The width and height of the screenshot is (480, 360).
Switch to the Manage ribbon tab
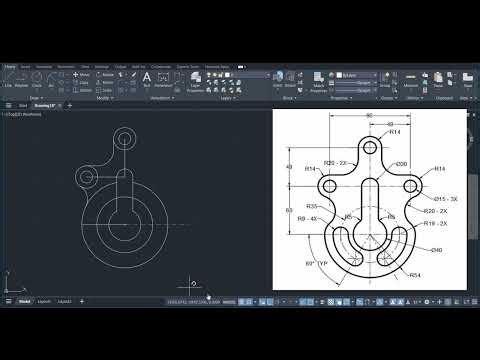tap(102, 67)
